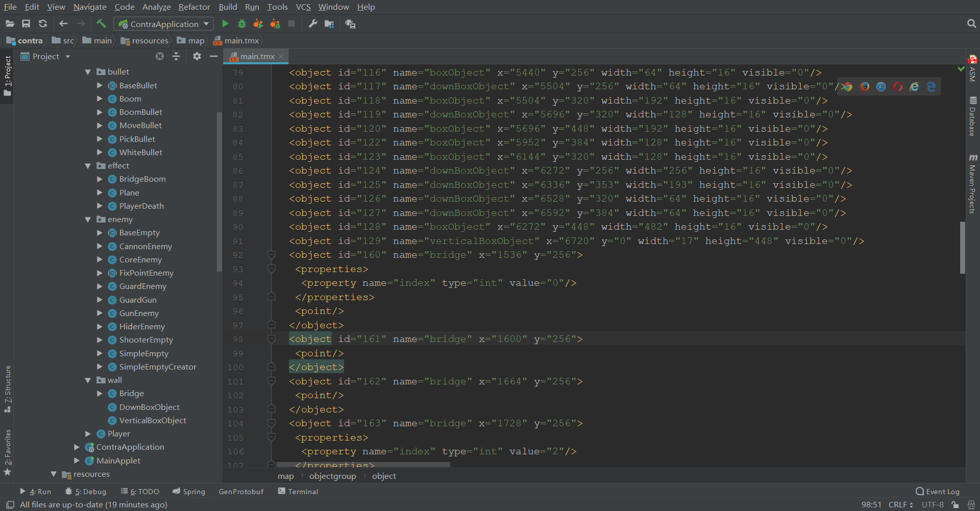Run with coverage icon
This screenshot has height=511, width=980.
point(258,23)
